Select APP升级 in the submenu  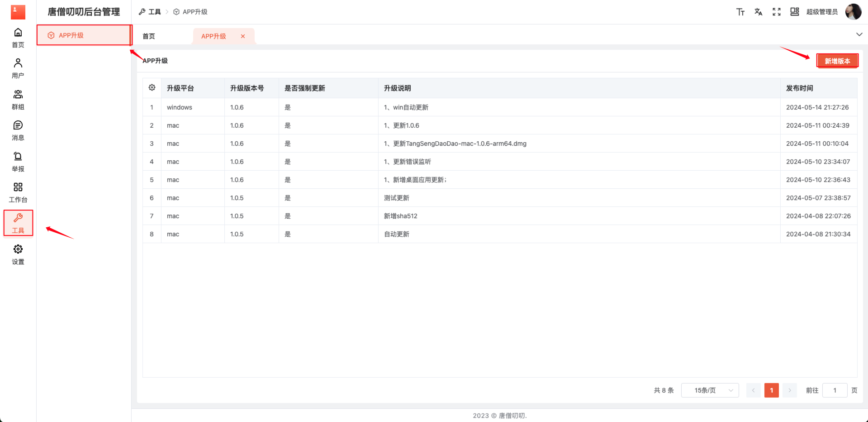point(71,35)
